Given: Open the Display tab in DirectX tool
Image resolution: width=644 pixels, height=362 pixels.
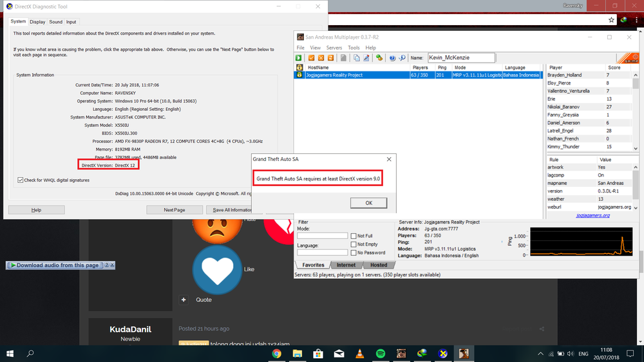Looking at the screenshot, I should pos(37,22).
